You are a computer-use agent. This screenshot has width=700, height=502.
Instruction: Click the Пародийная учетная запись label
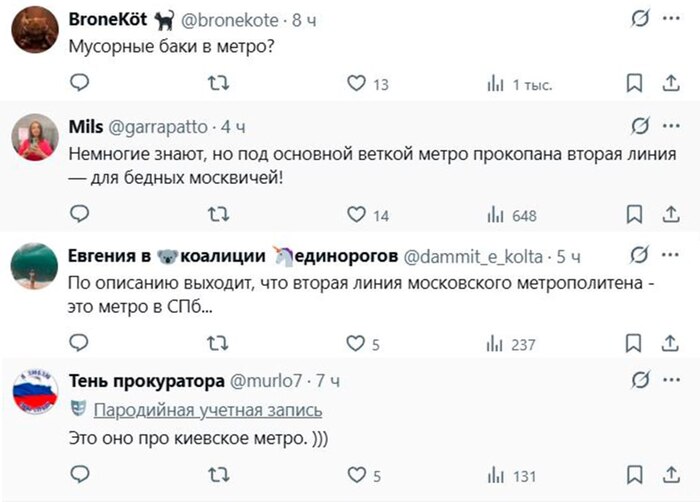tap(208, 410)
